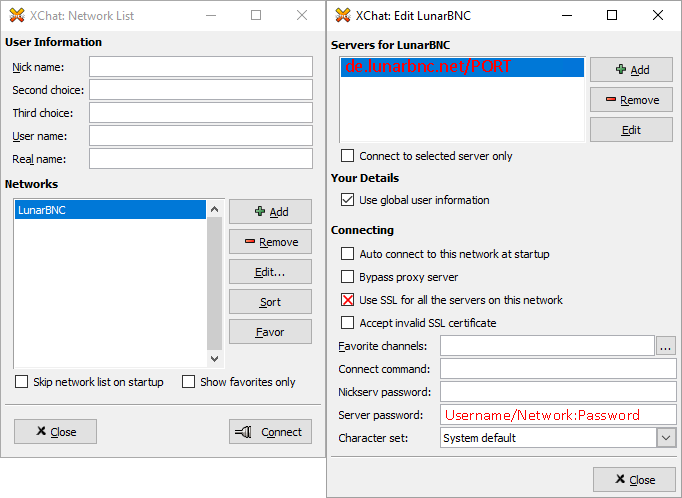Minimize the Edit LunarBNC window
This screenshot has width=682, height=498.
[567, 15]
